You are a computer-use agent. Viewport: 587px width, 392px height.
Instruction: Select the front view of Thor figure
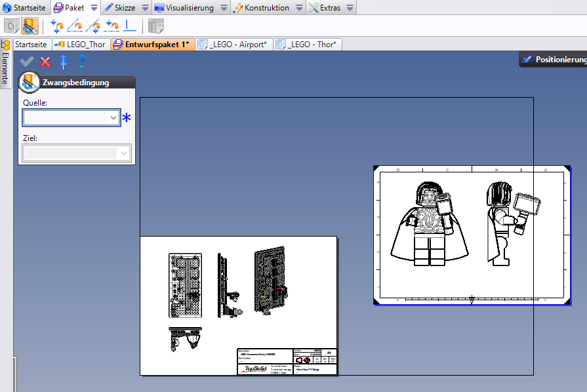tap(430, 224)
